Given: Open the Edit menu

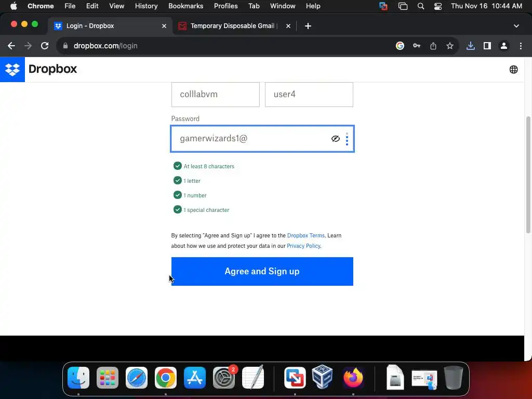Looking at the screenshot, I should [x=92, y=6].
